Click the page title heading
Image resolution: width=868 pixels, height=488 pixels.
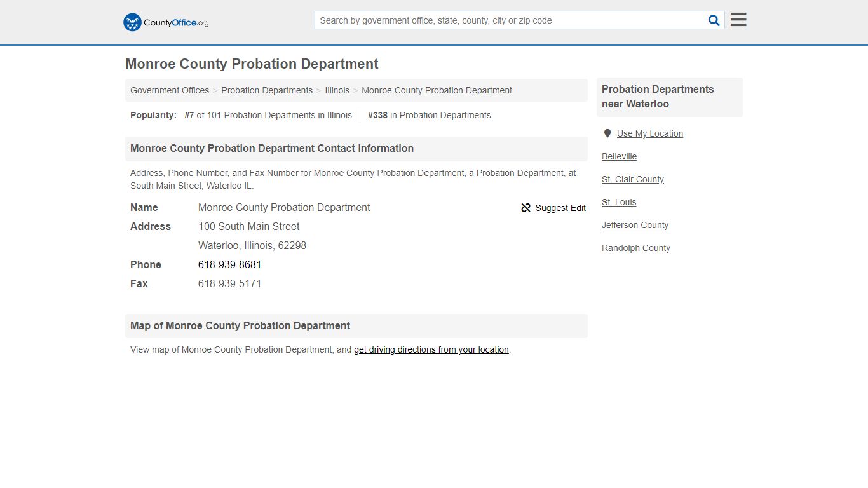click(252, 64)
